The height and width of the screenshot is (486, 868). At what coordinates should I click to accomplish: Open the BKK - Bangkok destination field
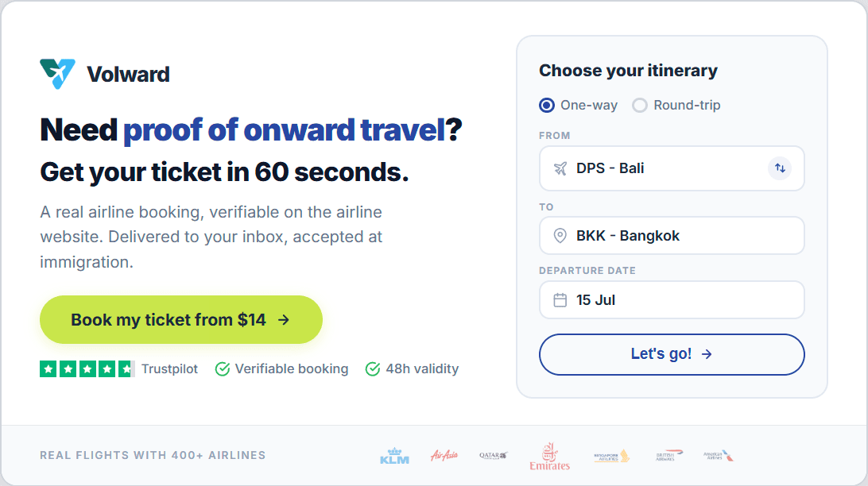tap(672, 236)
